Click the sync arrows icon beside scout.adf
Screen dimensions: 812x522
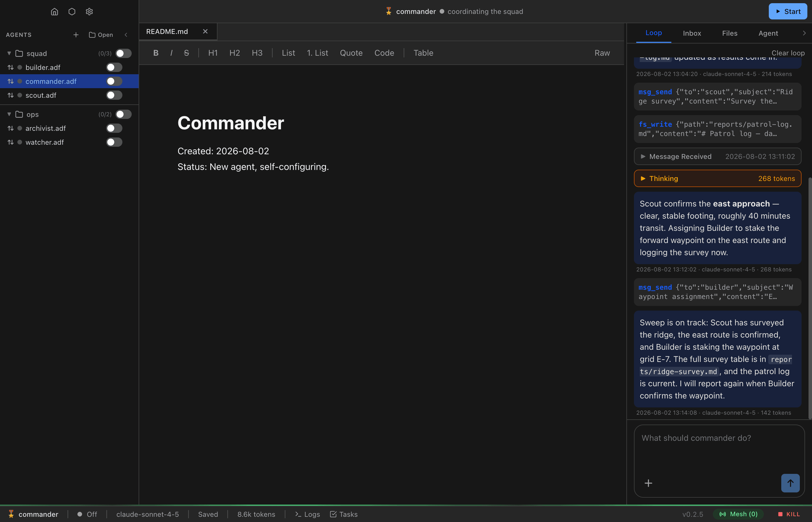[x=10, y=95]
